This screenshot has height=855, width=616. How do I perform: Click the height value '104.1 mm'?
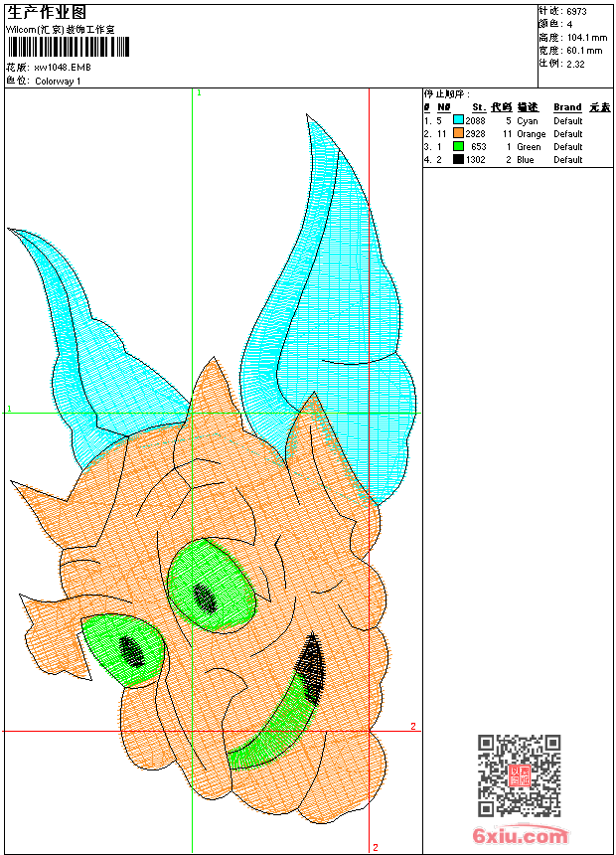click(586, 38)
